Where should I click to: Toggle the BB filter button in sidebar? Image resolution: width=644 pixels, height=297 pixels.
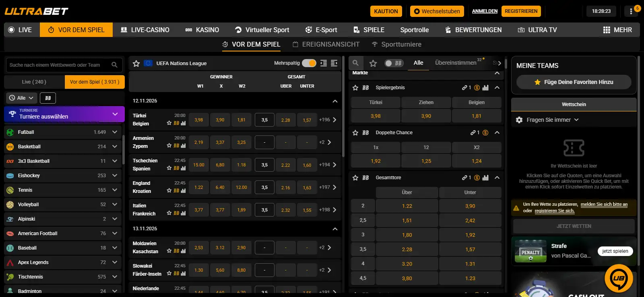pyautogui.click(x=48, y=98)
